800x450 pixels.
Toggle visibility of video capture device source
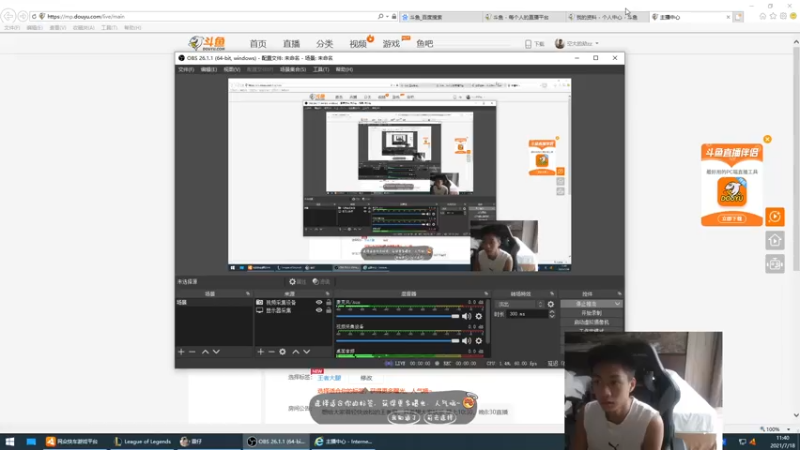(x=319, y=303)
